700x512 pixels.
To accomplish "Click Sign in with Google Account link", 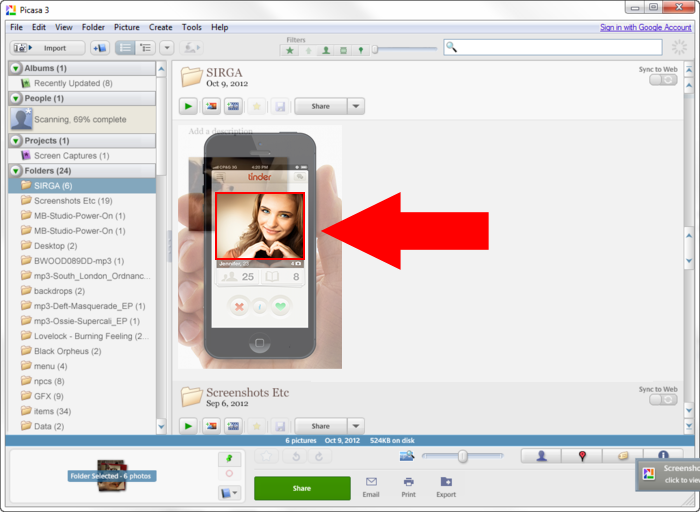I will [x=645, y=27].
